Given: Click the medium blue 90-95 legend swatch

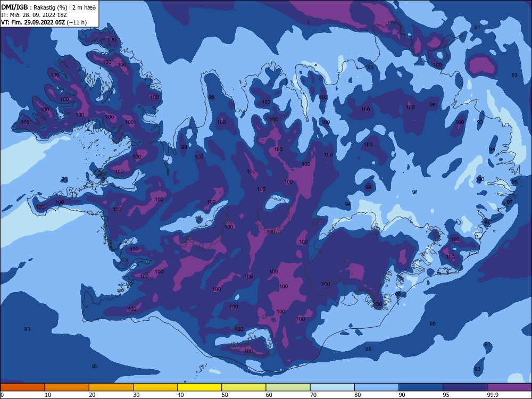Looking at the screenshot, I should pos(421,387).
